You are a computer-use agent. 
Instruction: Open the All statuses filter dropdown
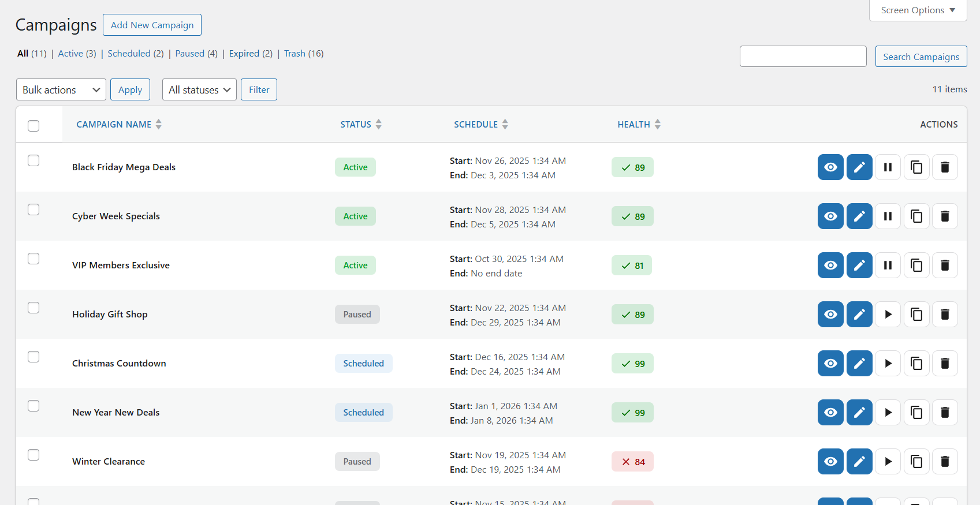point(199,89)
